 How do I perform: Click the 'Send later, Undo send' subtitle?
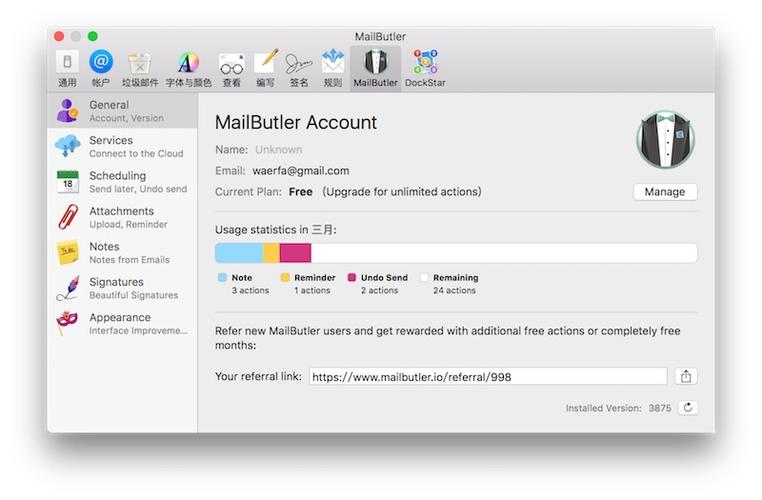pos(138,189)
